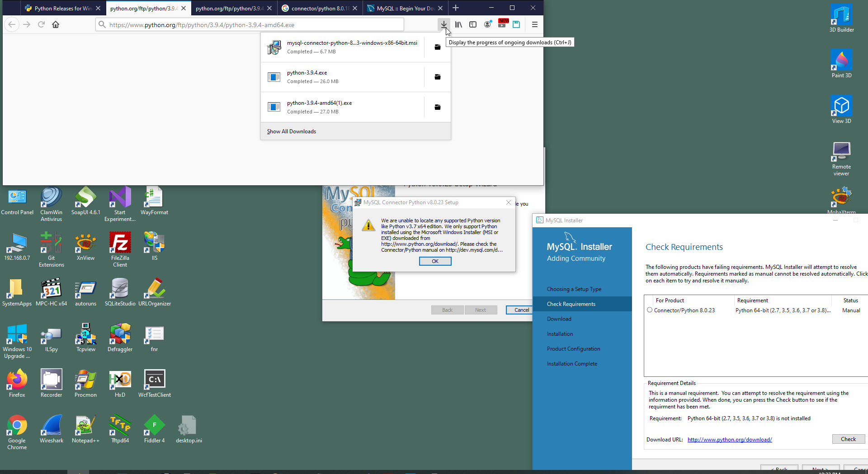
Task: Select the Windows 10 Upgrade desktop icon
Action: pos(17,341)
